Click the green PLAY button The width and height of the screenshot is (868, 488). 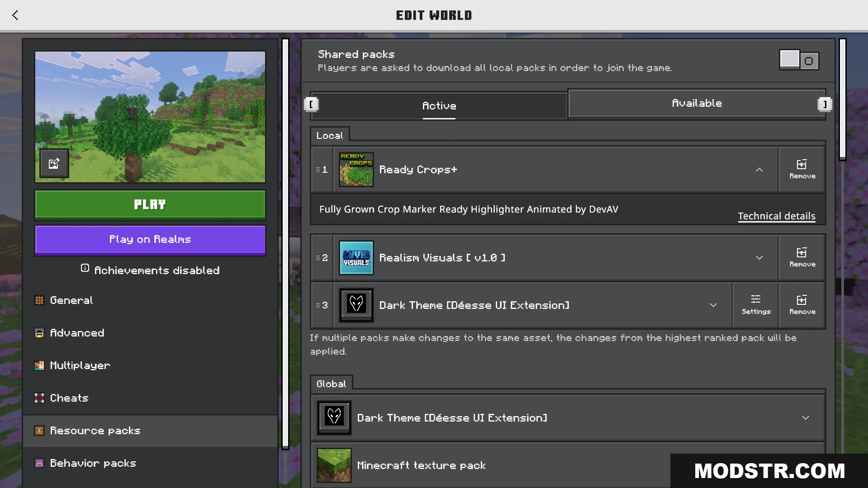tap(150, 205)
